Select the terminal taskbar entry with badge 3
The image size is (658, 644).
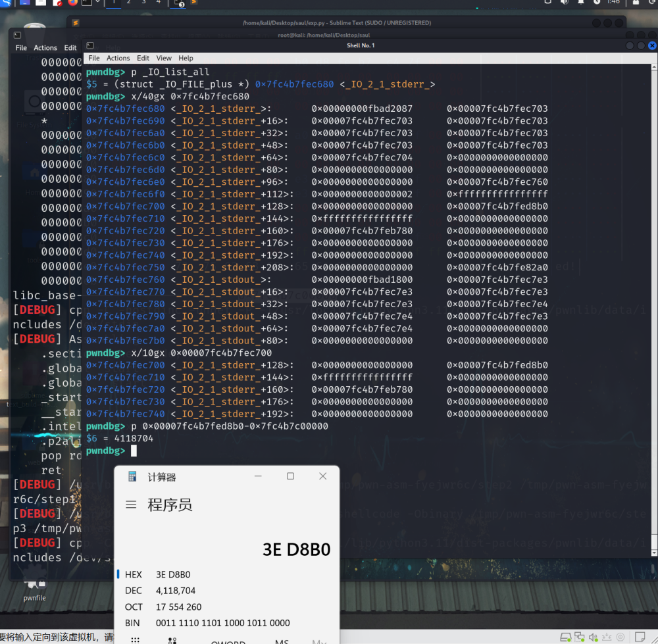click(178, 3)
